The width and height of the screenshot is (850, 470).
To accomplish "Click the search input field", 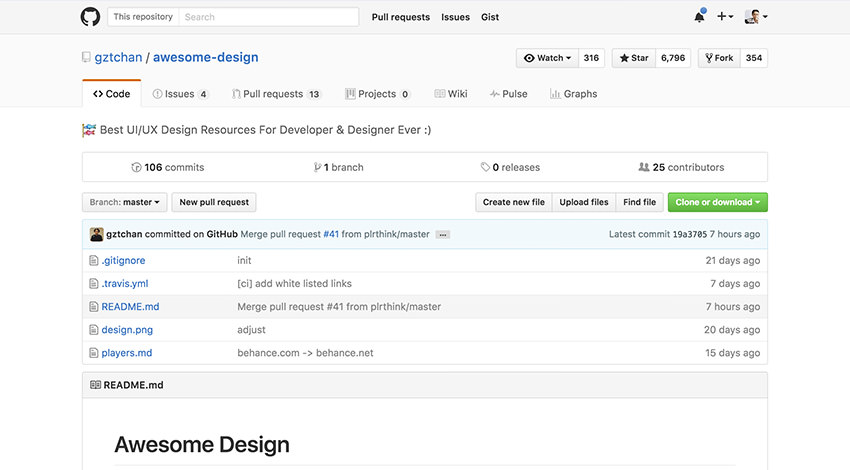I will pos(269,17).
